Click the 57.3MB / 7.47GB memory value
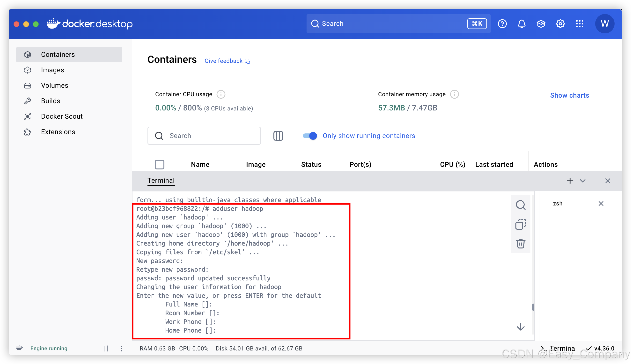This screenshot has height=364, width=631. [407, 108]
